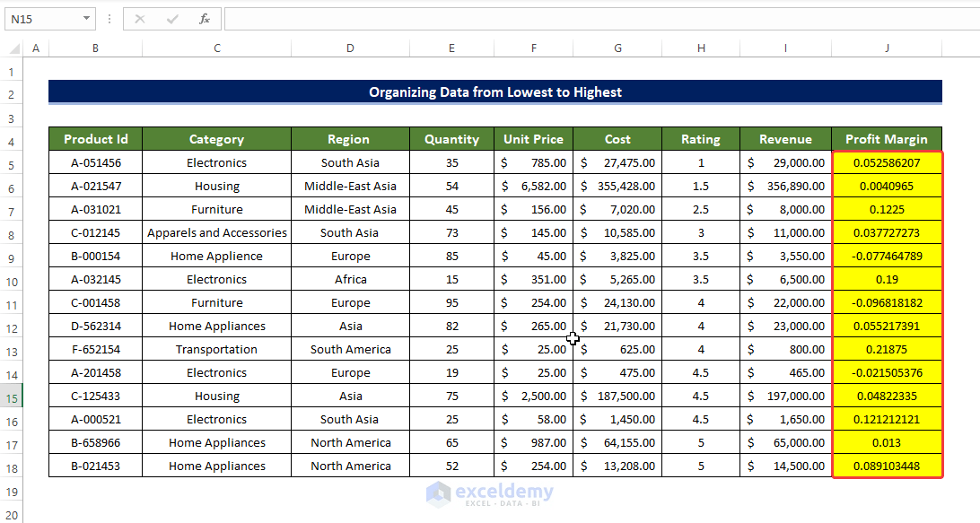Click the Enter checkmark icon near formula bar

[x=171, y=18]
